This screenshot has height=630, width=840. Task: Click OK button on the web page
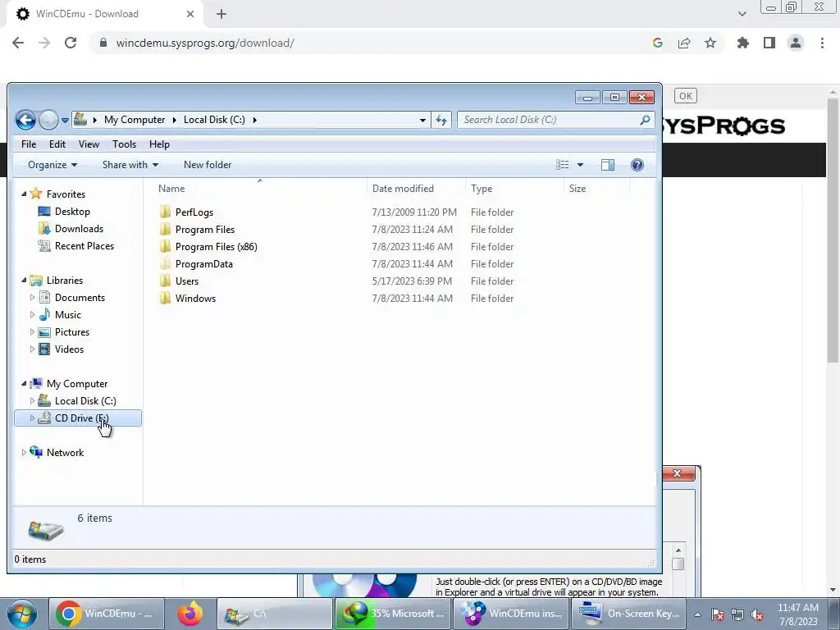point(686,96)
